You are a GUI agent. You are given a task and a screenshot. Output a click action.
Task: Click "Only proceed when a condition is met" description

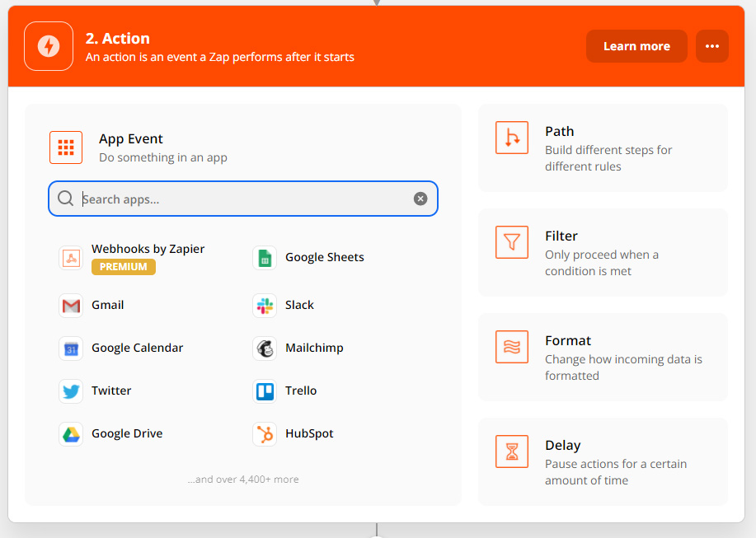click(x=602, y=263)
